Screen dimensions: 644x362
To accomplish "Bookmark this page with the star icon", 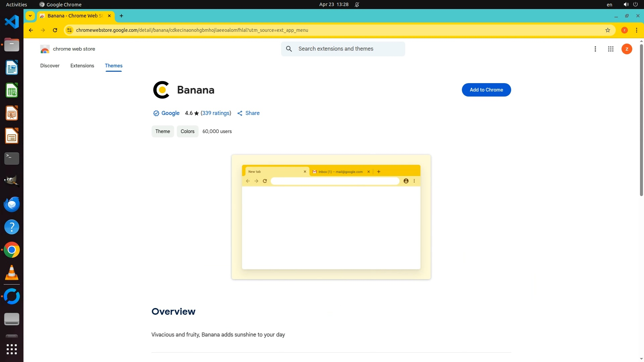I will (x=607, y=30).
